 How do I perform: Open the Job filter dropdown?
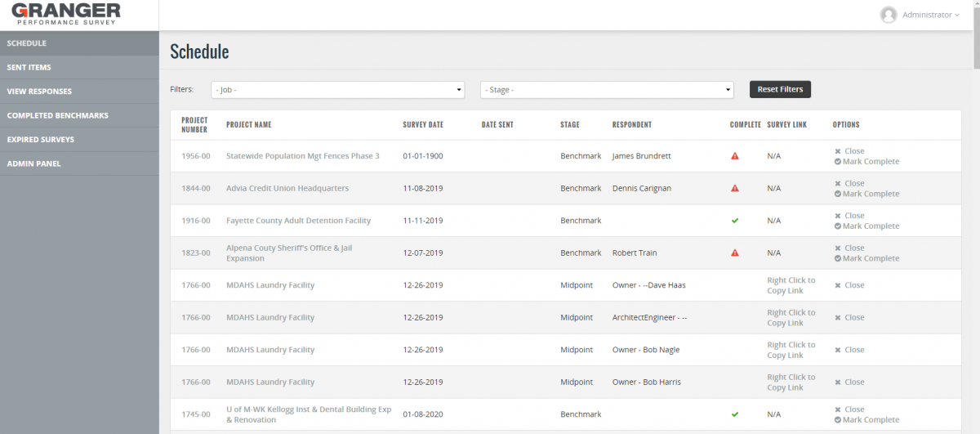point(337,90)
